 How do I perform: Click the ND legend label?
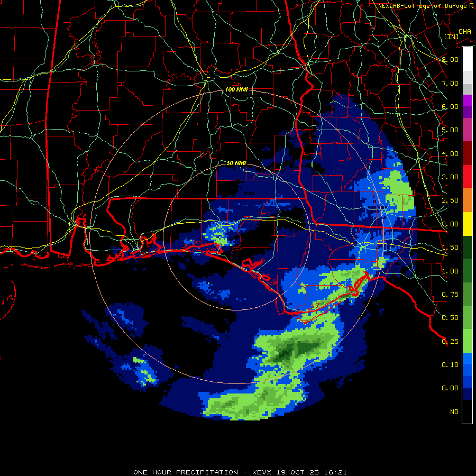tap(454, 412)
